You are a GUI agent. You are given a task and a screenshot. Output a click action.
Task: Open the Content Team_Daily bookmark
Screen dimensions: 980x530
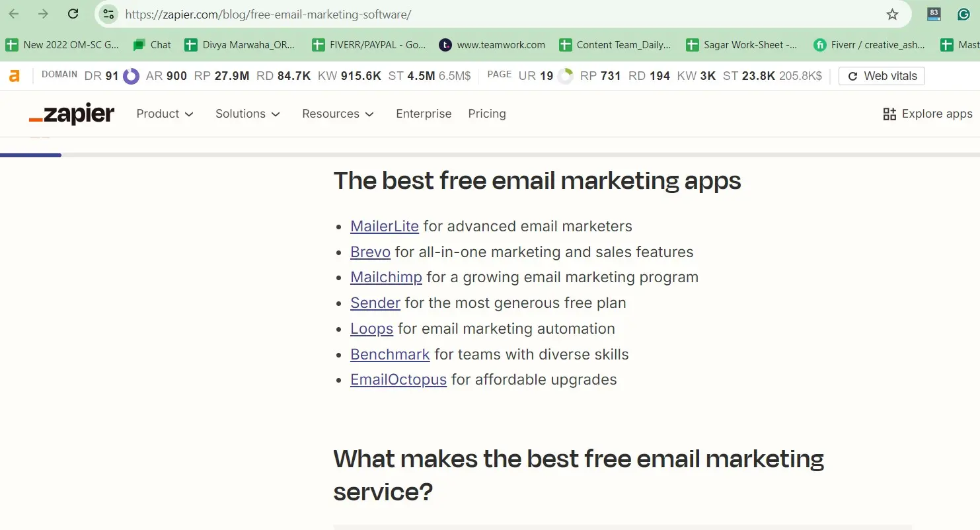(615, 45)
